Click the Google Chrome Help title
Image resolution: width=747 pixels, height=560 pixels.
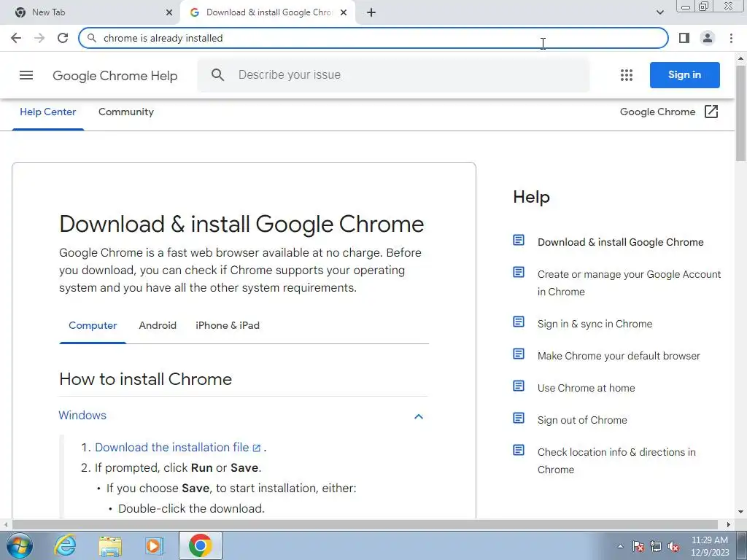tap(115, 76)
